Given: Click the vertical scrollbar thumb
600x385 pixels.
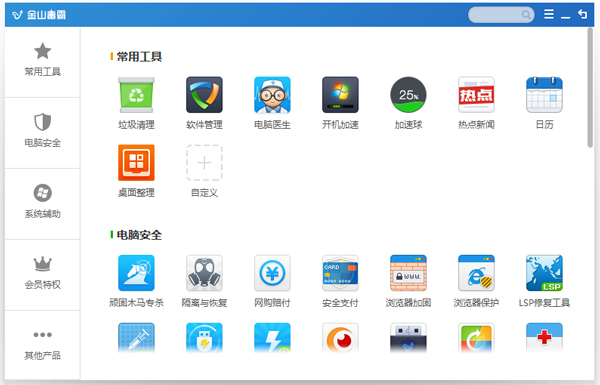Looking at the screenshot, I should [x=590, y=87].
